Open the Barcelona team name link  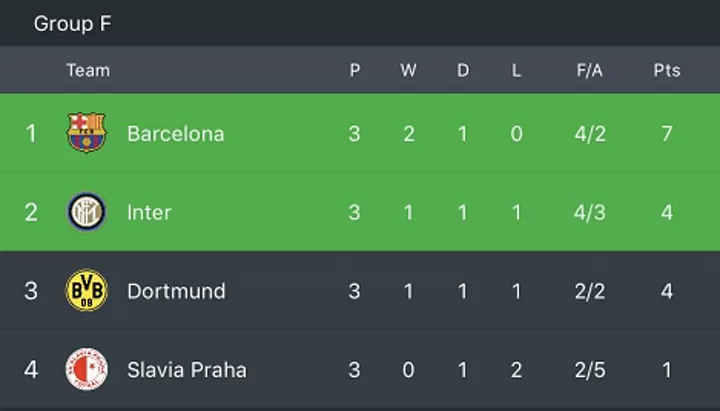point(176,134)
